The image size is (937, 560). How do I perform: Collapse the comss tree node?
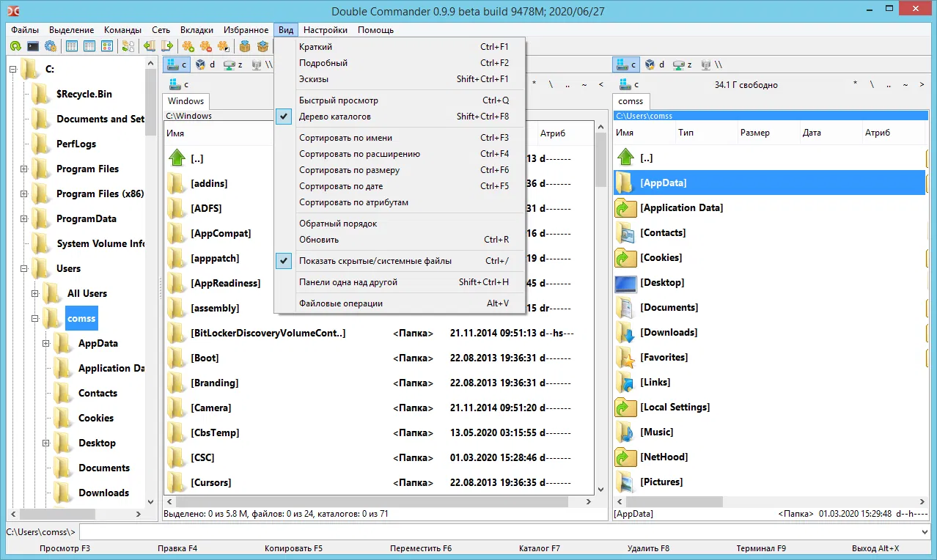pos(35,319)
